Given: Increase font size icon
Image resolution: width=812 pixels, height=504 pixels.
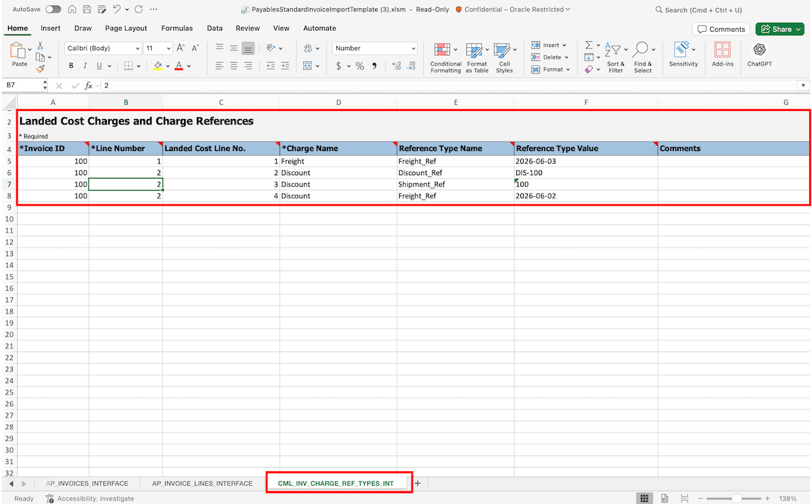Looking at the screenshot, I should point(181,48).
